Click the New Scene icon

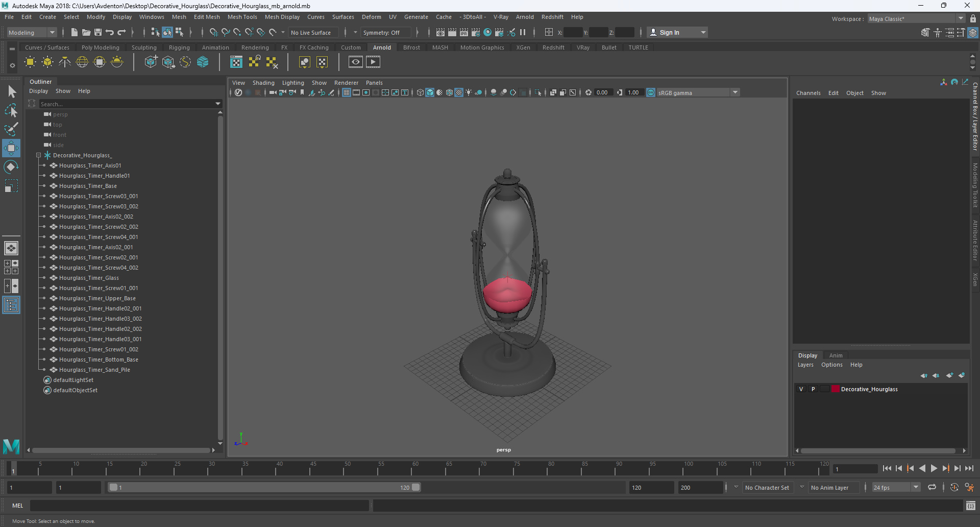[x=74, y=32]
